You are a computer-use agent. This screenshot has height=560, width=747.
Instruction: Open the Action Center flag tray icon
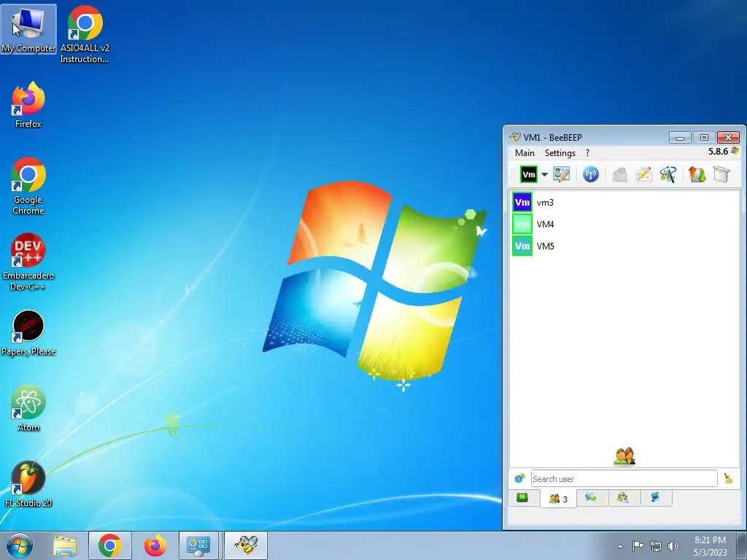tap(638, 546)
